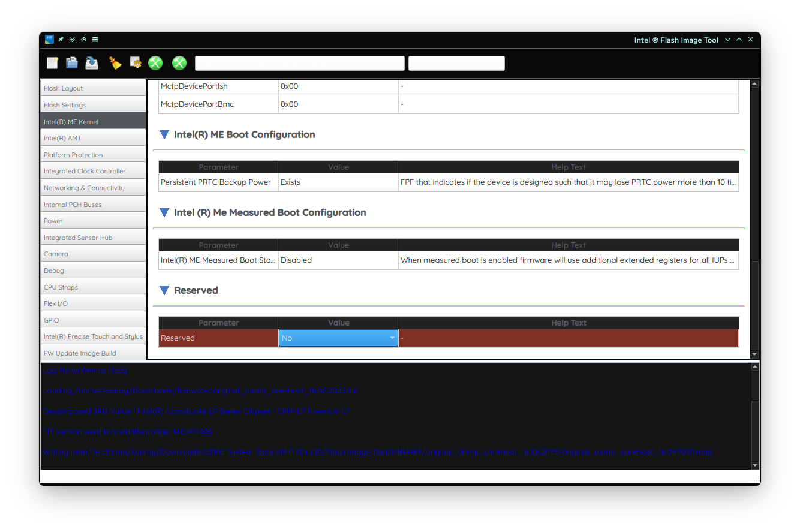Open the CPU Straps tab
This screenshot has height=532, width=800.
coord(93,287)
